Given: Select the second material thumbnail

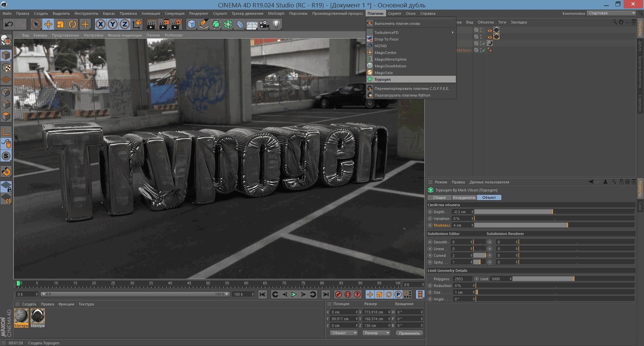Looking at the screenshot, I should click(x=38, y=318).
